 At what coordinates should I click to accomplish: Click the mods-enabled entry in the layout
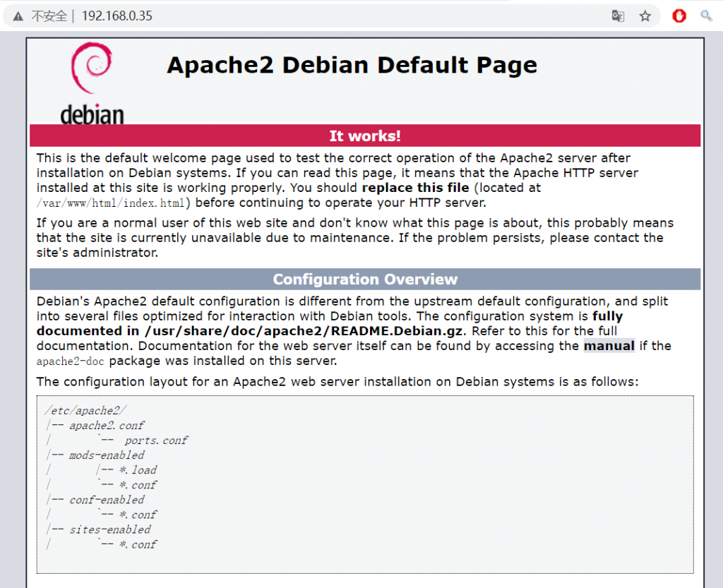pyautogui.click(x=107, y=455)
